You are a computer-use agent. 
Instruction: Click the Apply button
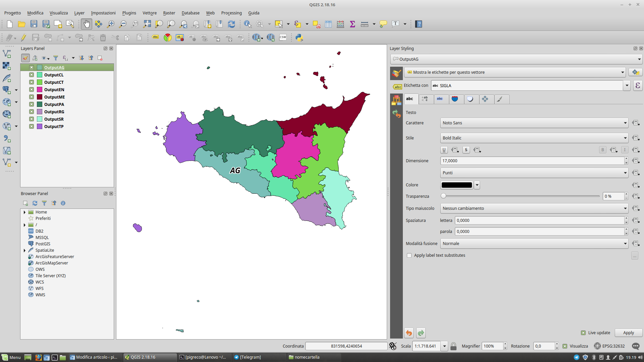(628, 333)
